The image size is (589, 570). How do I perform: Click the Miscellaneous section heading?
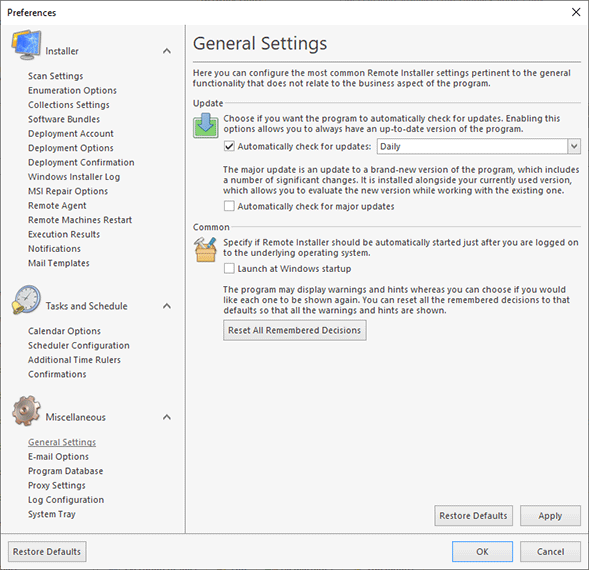76,417
